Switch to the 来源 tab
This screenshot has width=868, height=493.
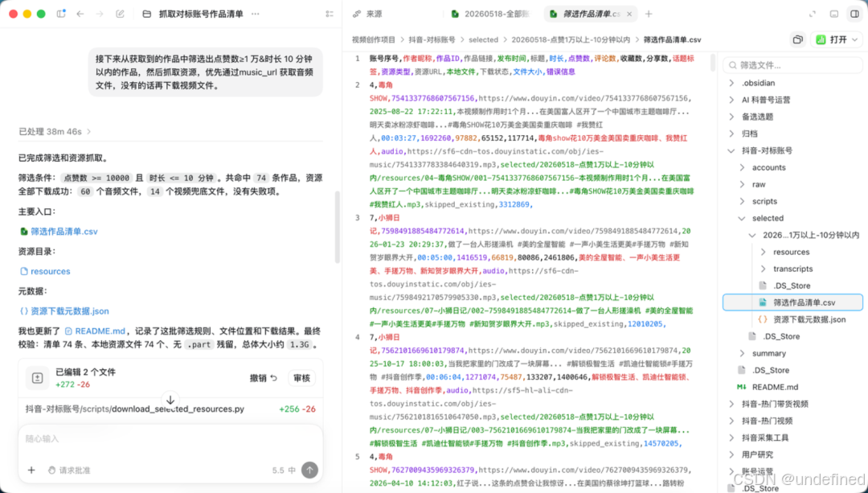pos(367,14)
